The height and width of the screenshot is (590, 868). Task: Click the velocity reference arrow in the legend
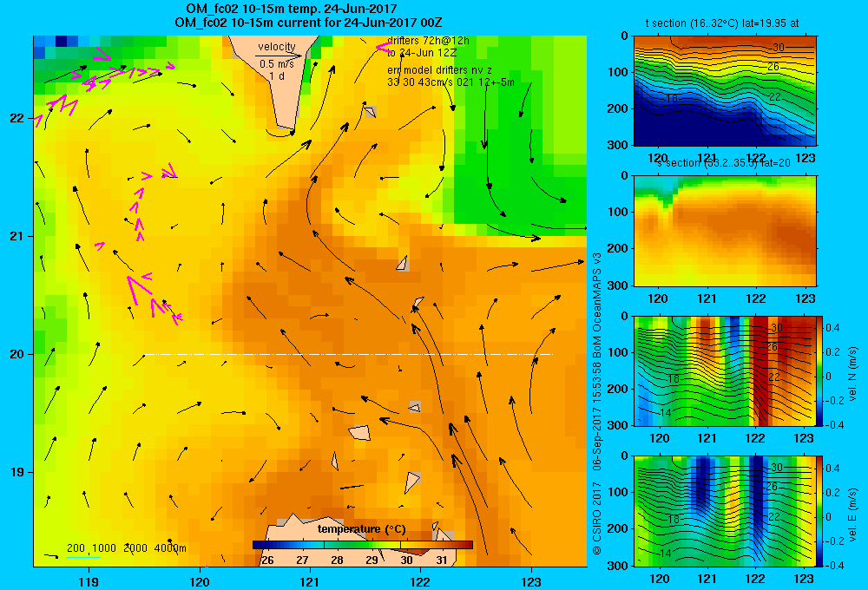[x=279, y=56]
